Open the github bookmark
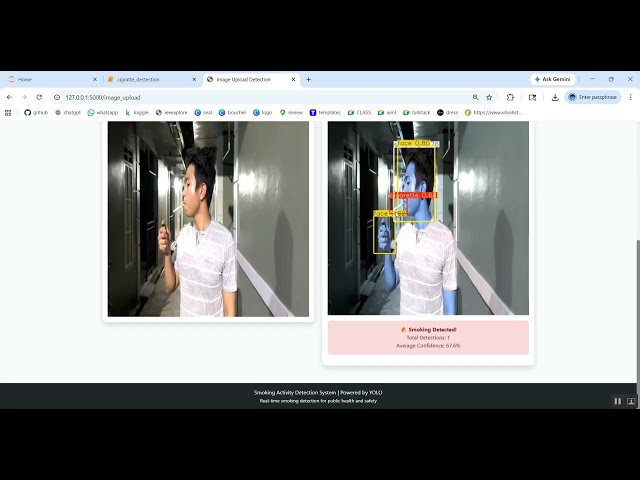 click(x=36, y=113)
